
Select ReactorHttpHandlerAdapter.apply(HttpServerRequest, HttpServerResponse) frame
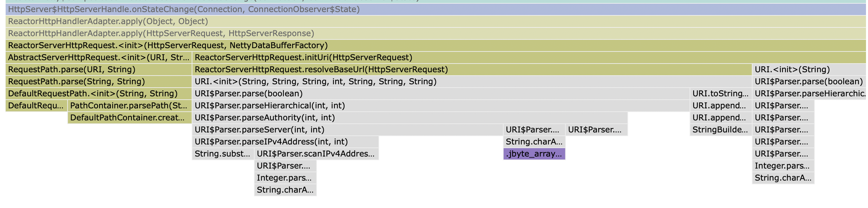click(436, 34)
